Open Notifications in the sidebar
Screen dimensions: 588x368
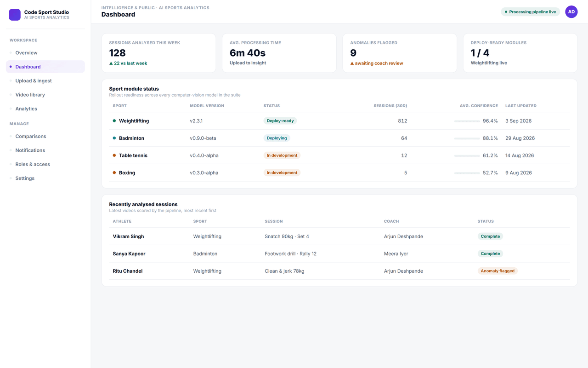click(x=45, y=150)
